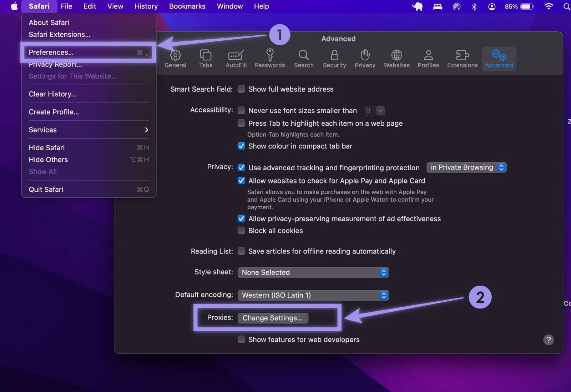Click the Bluetooth status icon
This screenshot has width=571, height=392.
474,6
